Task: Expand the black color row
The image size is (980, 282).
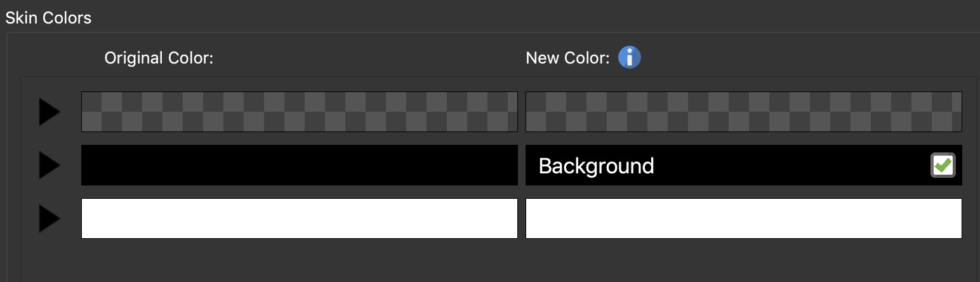Action: point(49,165)
